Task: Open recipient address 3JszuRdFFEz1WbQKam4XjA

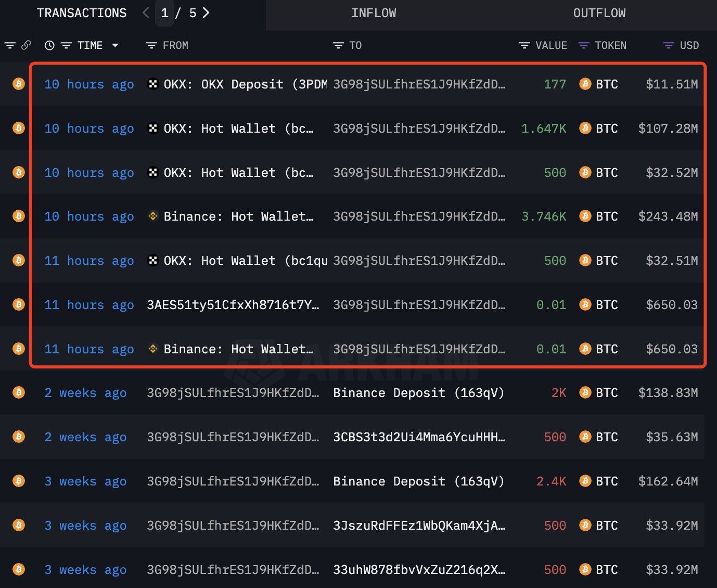Action: click(419, 526)
